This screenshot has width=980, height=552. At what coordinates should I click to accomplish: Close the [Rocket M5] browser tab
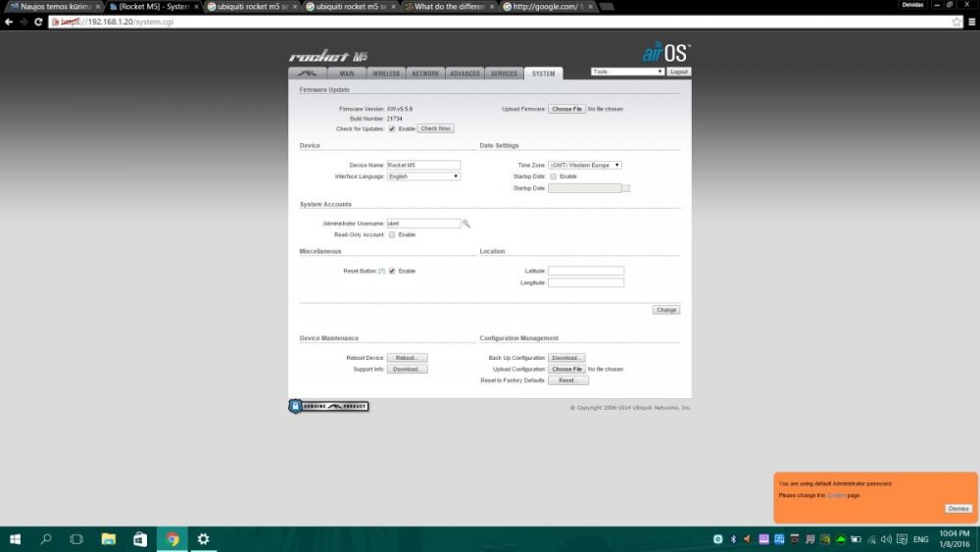coord(196,6)
